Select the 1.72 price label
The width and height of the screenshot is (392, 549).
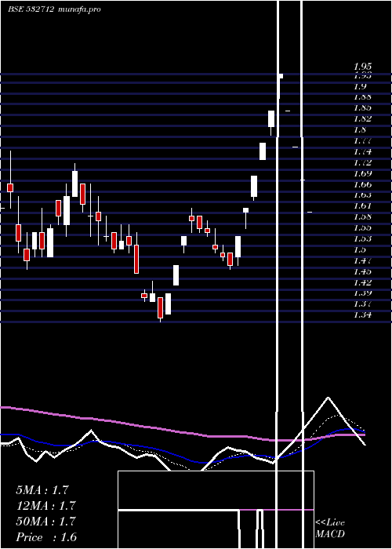pos(362,162)
